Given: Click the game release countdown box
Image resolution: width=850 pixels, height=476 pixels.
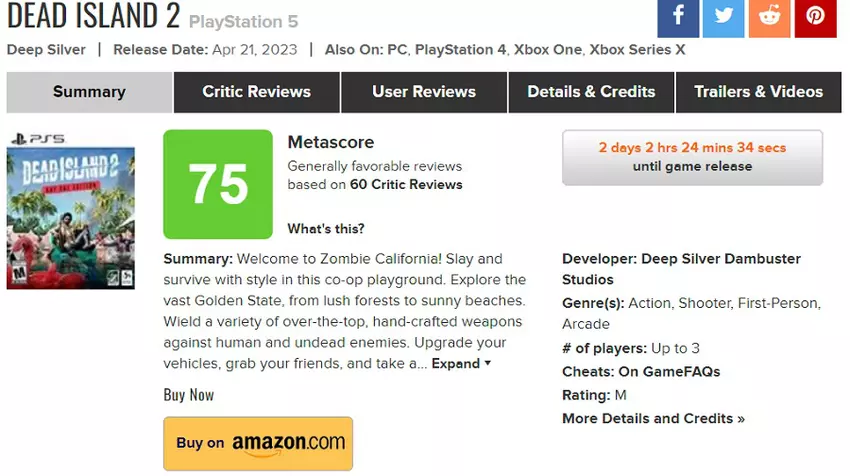Looking at the screenshot, I should coord(692,157).
